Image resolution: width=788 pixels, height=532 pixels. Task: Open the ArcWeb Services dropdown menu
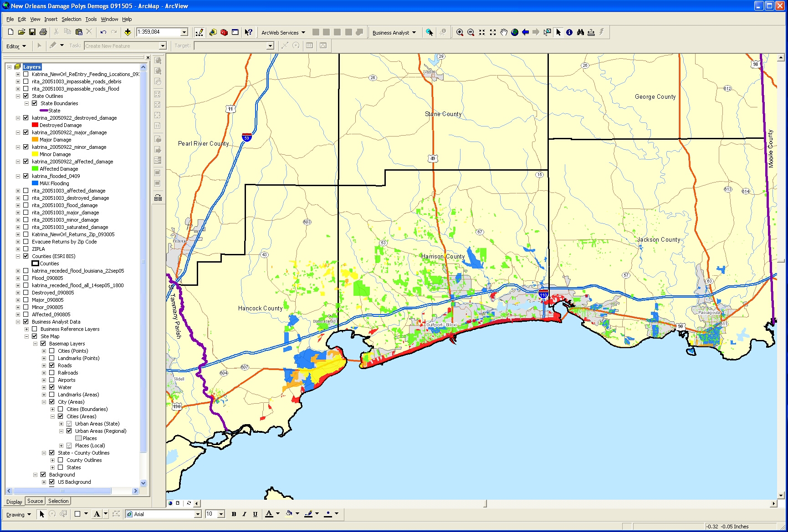(283, 33)
